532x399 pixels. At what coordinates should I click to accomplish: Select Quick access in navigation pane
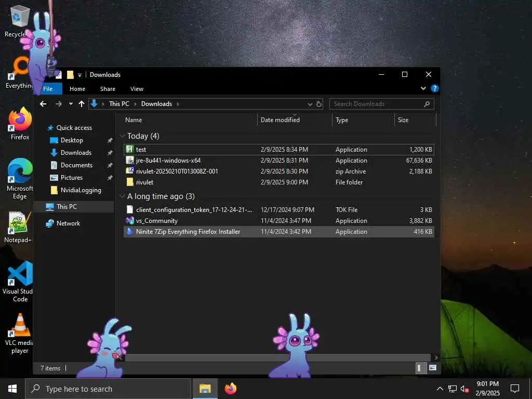(x=74, y=128)
